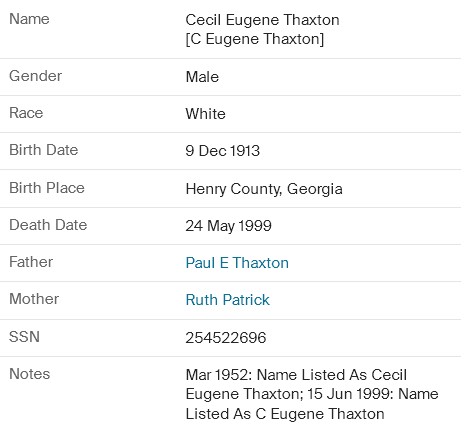Screen dimensions: 465x434
Task: Click the Name field label
Action: coord(29,19)
